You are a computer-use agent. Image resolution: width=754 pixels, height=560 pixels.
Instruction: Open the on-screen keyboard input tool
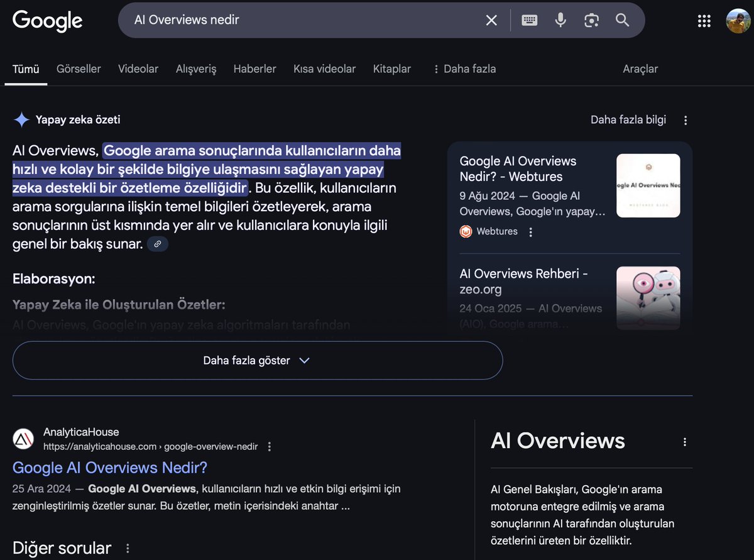[x=530, y=20]
